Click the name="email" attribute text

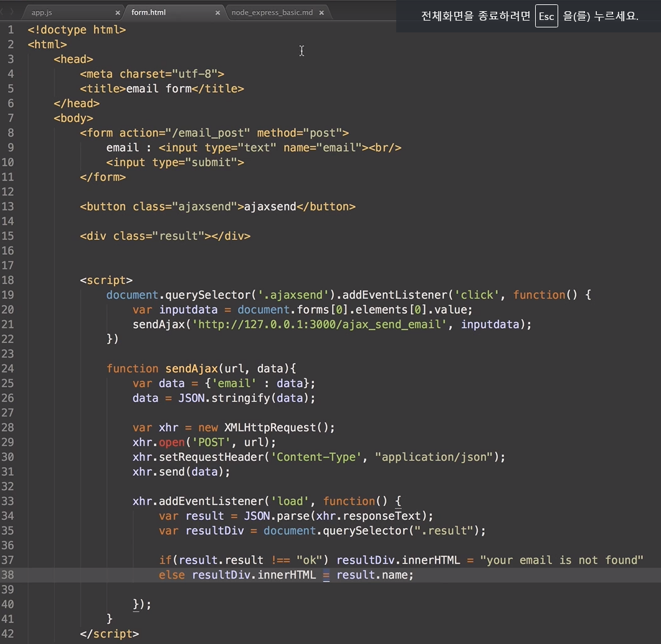pos(323,148)
